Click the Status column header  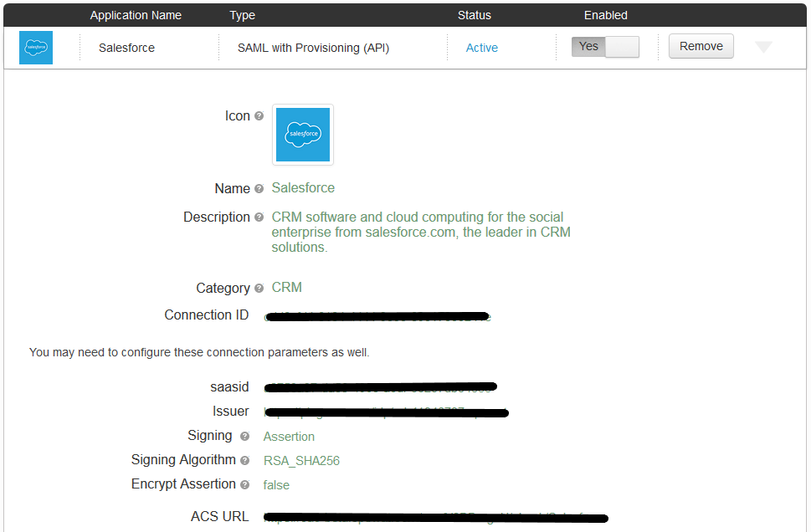tap(475, 16)
